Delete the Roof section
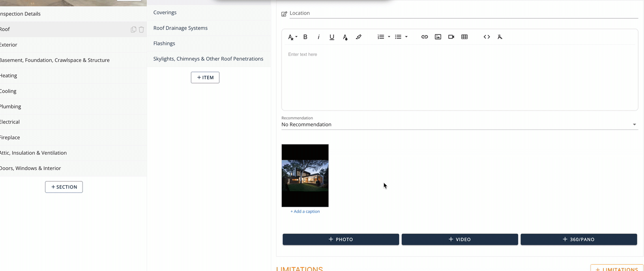 coord(141,30)
